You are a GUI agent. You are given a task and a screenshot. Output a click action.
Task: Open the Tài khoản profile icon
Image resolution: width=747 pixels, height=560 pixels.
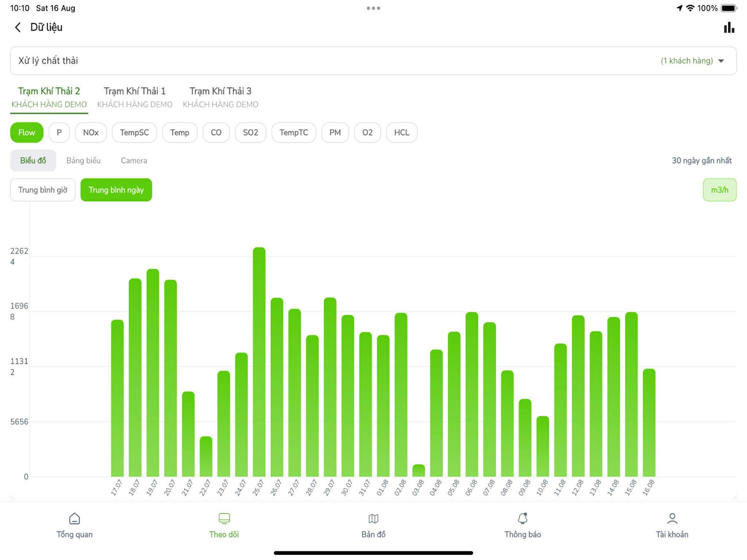coord(672,518)
